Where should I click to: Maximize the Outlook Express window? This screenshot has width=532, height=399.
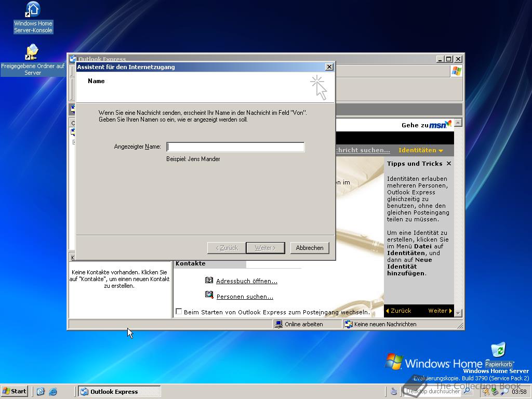click(x=448, y=59)
